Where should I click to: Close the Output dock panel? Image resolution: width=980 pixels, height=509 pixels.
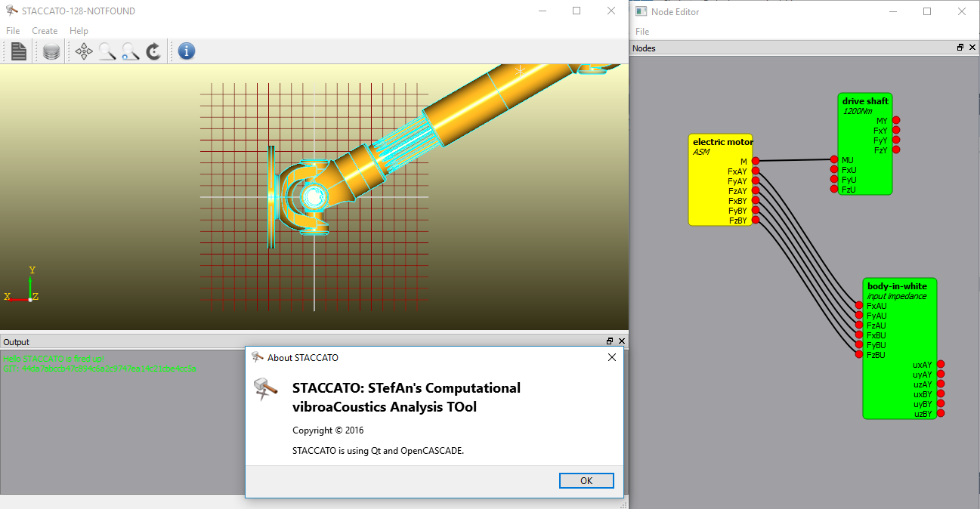pyautogui.click(x=620, y=342)
